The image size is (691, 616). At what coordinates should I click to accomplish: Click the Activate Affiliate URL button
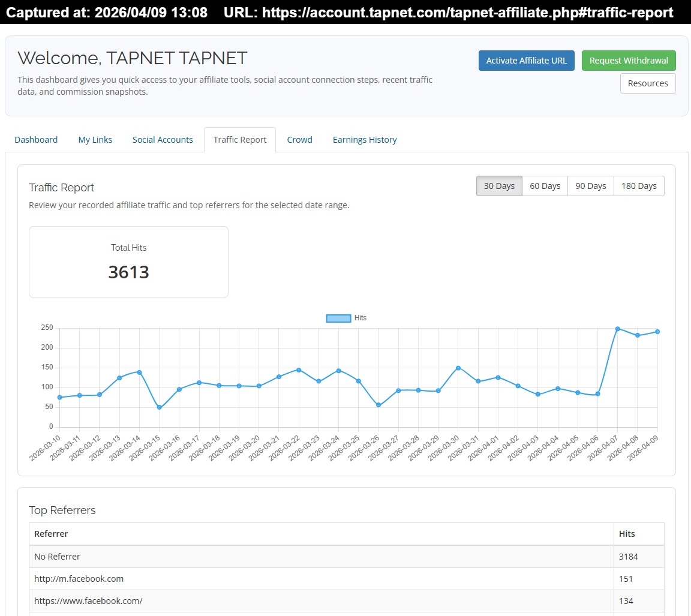526,61
